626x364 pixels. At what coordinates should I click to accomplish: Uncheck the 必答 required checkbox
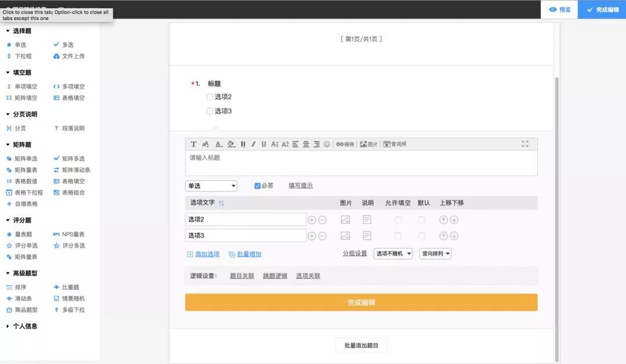tap(257, 185)
